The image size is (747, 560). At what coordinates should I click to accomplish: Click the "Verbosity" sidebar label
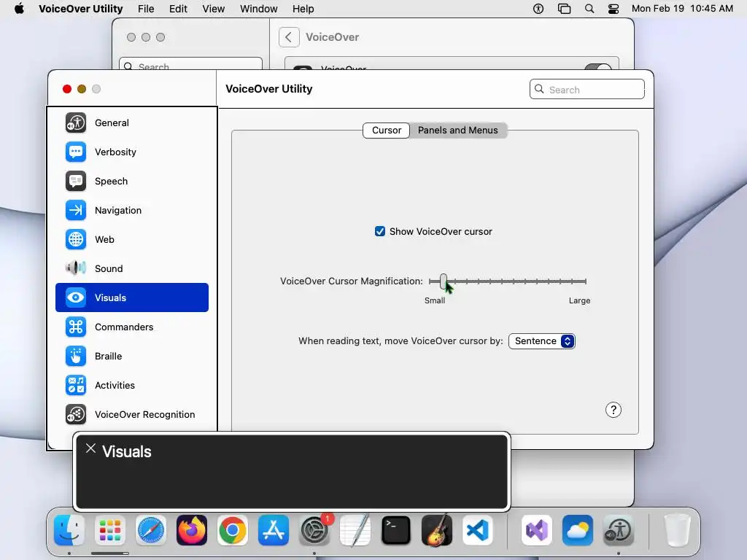pos(115,152)
